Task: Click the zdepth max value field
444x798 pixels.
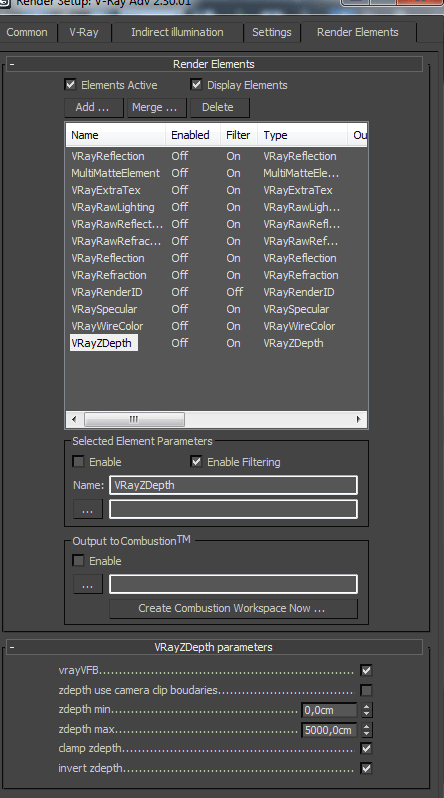Action: point(329,730)
